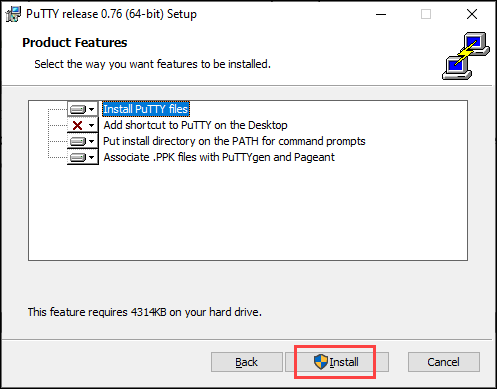
Task: Click the UAC shield icon on Install button
Action: point(321,362)
